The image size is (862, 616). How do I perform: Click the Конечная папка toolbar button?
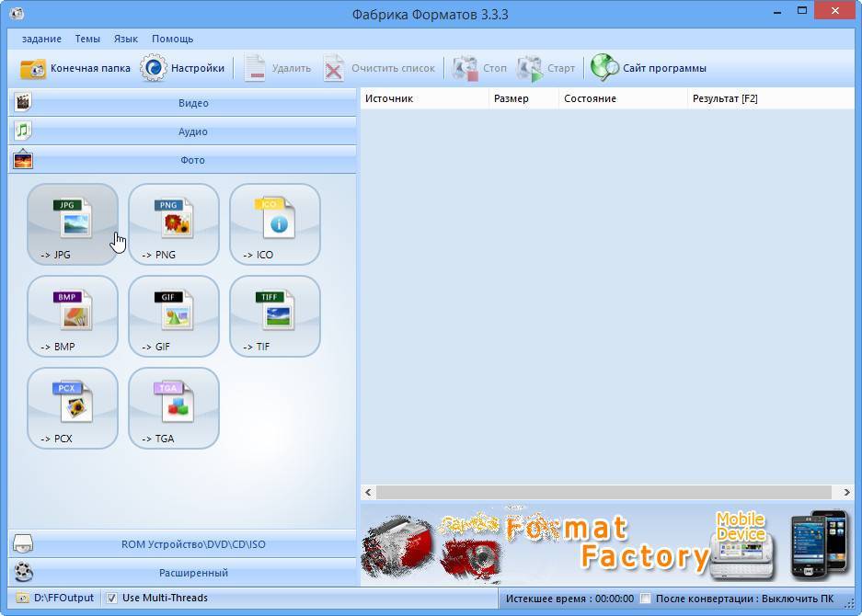click(75, 68)
